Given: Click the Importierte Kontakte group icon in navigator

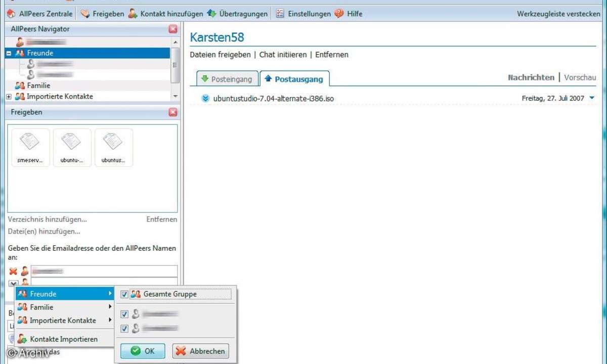Looking at the screenshot, I should [20, 96].
